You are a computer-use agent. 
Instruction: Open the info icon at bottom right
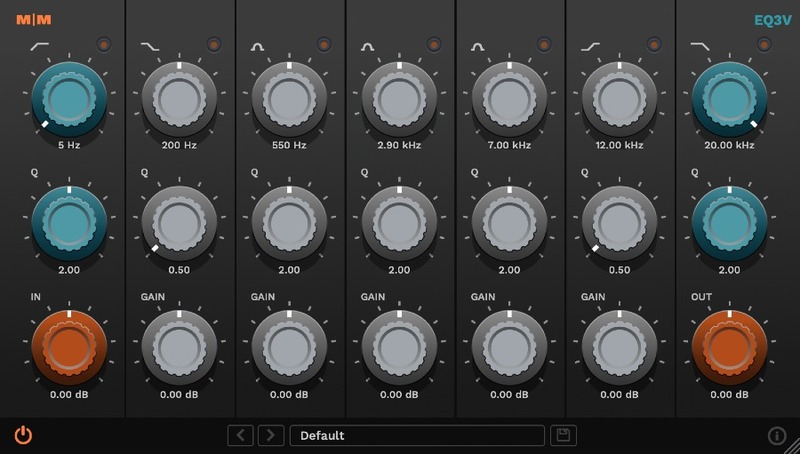(x=777, y=436)
